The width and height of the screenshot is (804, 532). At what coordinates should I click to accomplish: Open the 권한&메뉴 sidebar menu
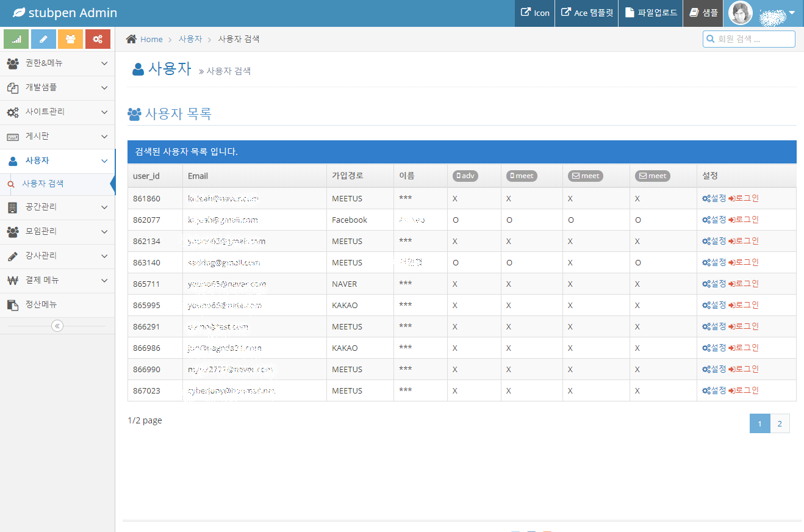(57, 63)
